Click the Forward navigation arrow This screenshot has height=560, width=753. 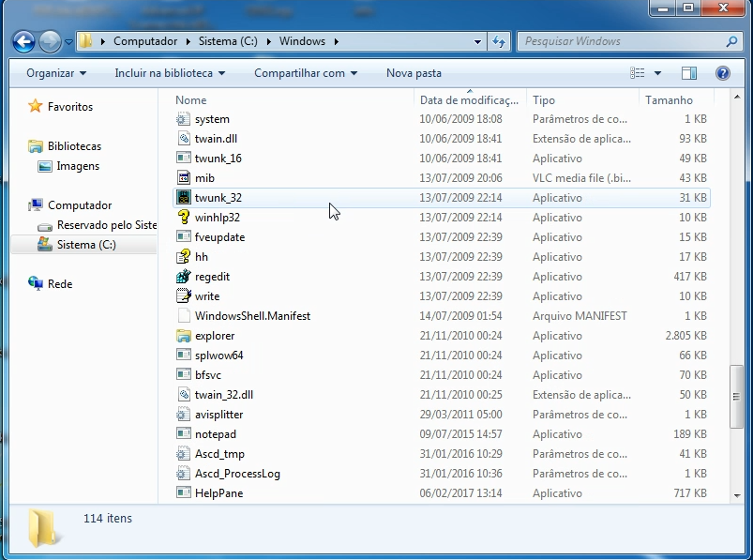[50, 42]
